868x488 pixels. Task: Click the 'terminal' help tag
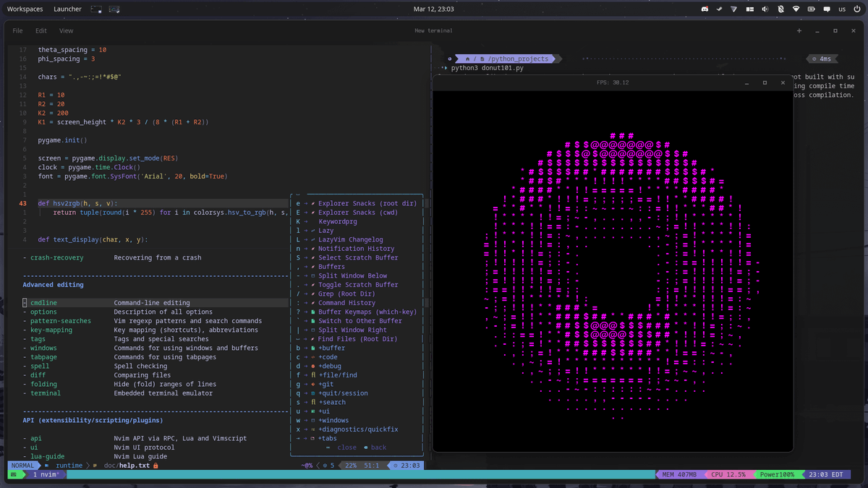coord(46,393)
